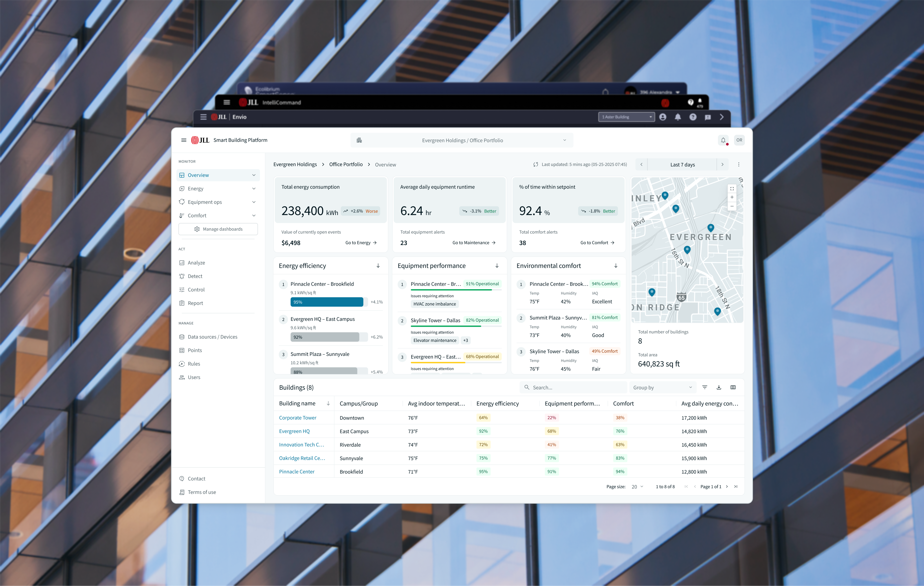Click the Manage dashboards button
Image resolution: width=924 pixels, height=586 pixels.
tap(218, 229)
